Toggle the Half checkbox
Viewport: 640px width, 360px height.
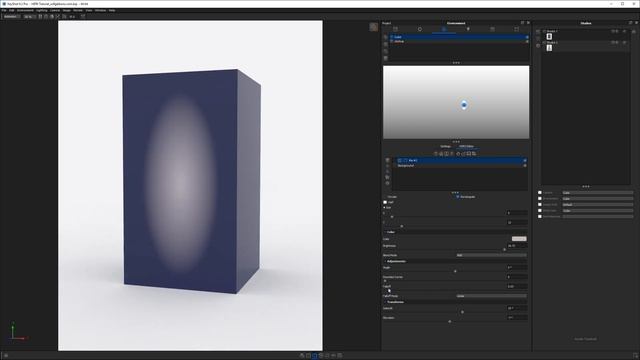click(385, 202)
